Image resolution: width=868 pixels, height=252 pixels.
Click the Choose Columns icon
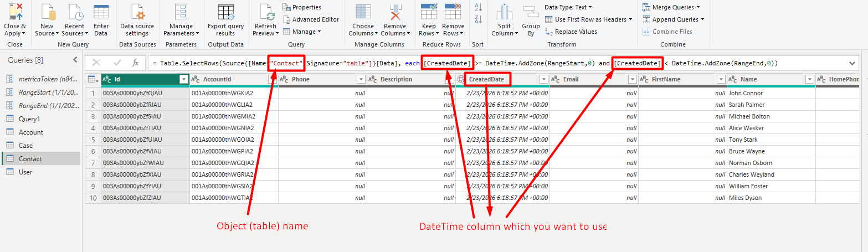pyautogui.click(x=363, y=12)
